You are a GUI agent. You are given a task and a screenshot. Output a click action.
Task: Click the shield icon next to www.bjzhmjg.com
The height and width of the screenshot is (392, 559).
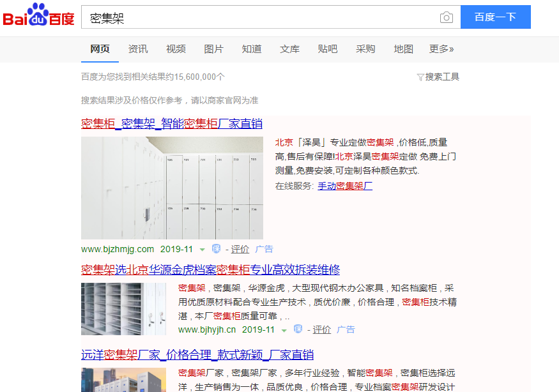216,249
